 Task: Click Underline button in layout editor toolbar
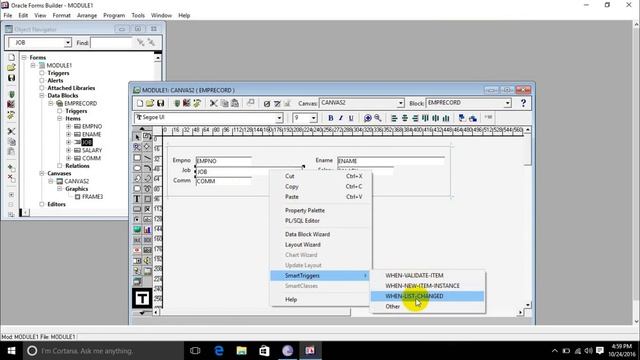click(x=351, y=118)
